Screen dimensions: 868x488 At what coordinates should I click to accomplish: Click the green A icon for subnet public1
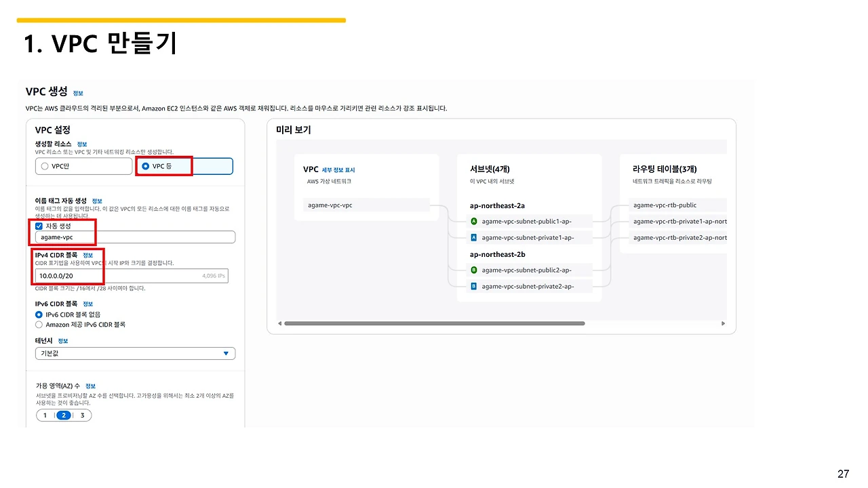(x=474, y=221)
